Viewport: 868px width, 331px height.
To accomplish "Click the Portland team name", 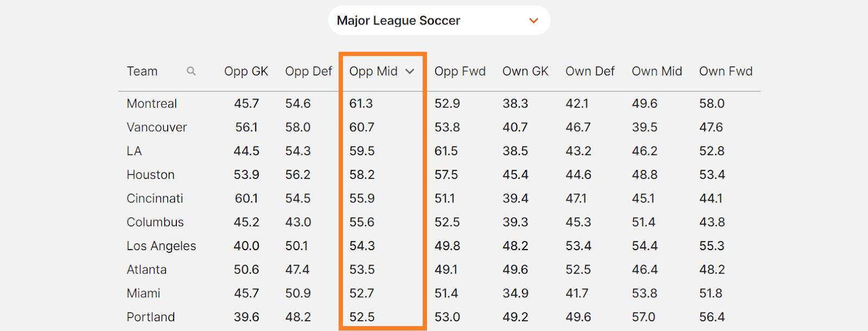I will click(151, 317).
